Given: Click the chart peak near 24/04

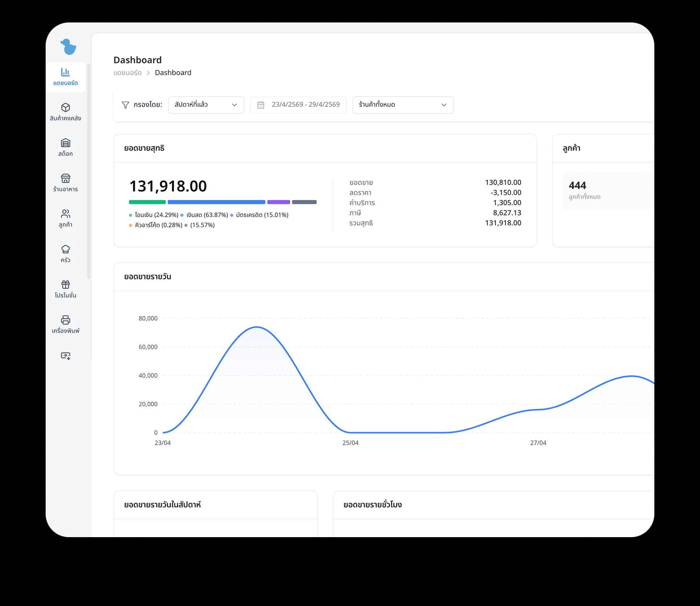Looking at the screenshot, I should (257, 327).
